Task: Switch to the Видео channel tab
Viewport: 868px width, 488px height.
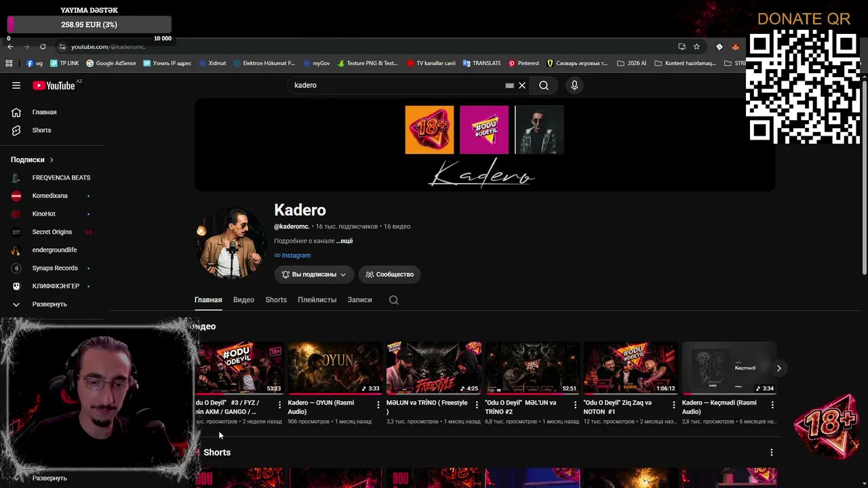Action: pos(243,300)
